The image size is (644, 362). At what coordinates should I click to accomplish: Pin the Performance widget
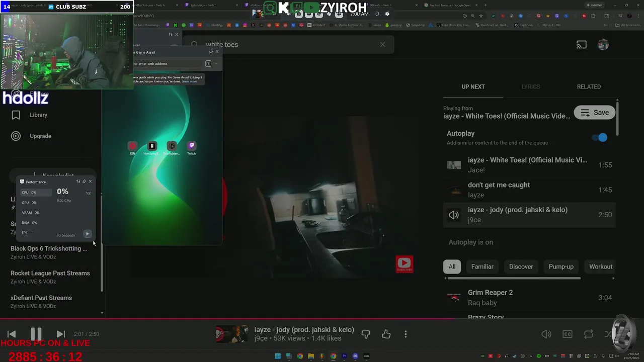tap(84, 182)
